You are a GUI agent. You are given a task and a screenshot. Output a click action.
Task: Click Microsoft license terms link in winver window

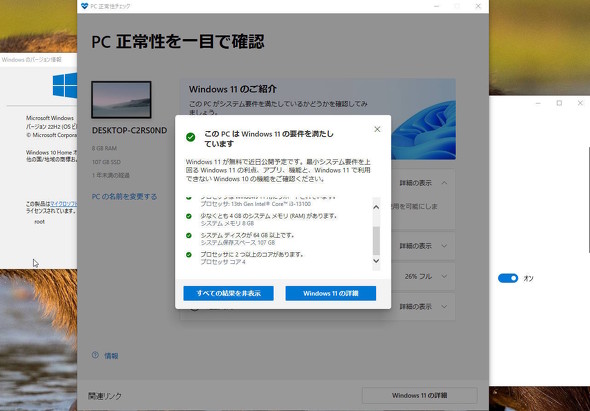click(64, 204)
